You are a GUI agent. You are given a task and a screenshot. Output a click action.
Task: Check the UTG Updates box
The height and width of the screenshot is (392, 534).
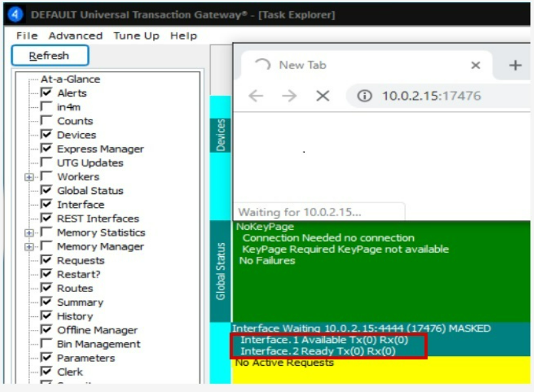[x=46, y=162]
